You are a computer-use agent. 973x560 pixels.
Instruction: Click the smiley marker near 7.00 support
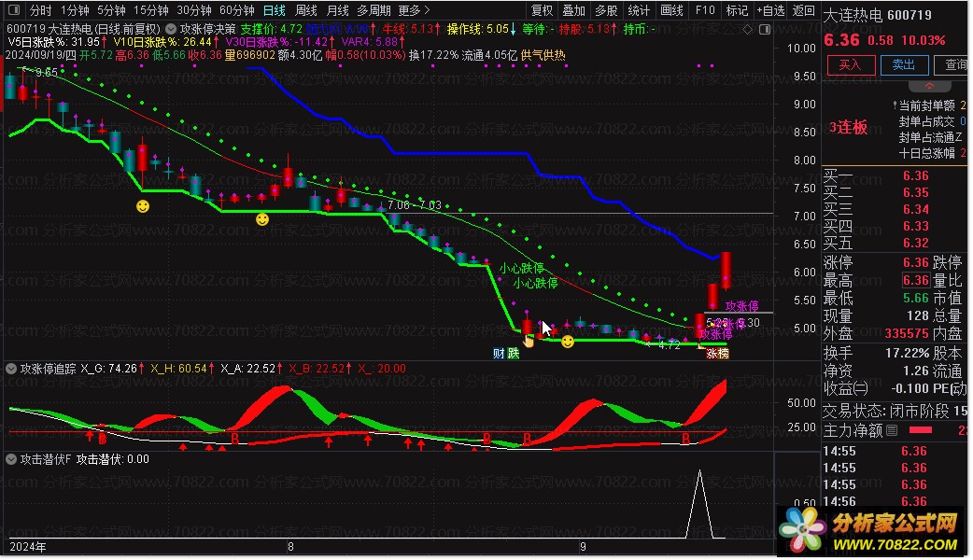coord(262,219)
